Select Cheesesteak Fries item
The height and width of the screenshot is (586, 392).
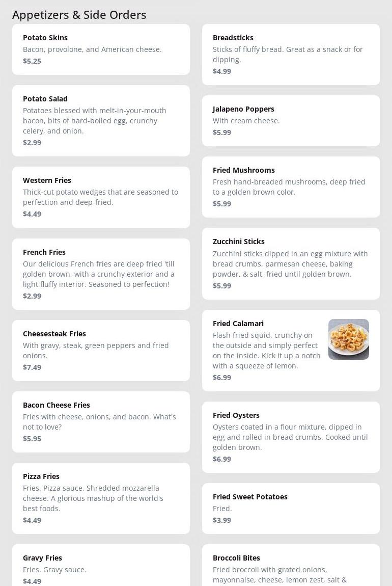(x=101, y=351)
